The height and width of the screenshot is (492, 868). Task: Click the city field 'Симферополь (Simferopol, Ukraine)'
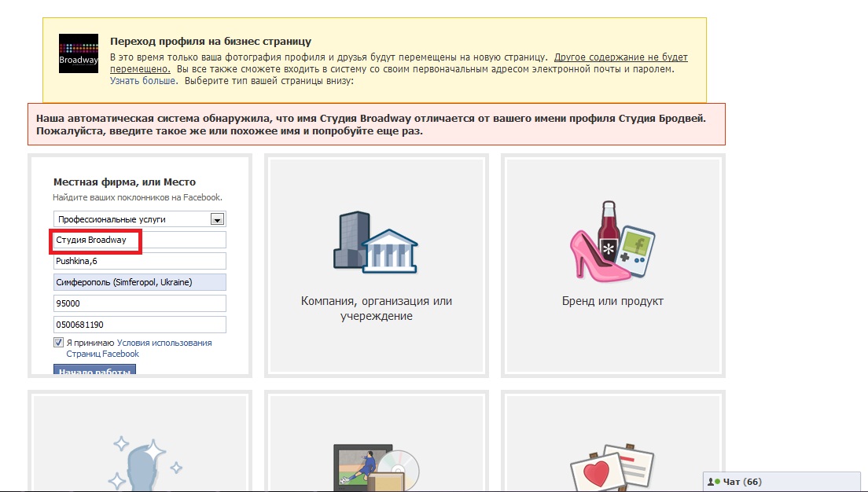click(x=140, y=282)
